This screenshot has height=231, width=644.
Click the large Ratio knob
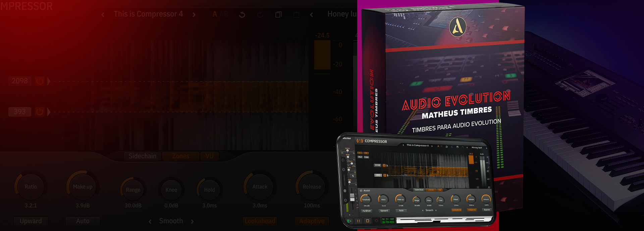pyautogui.click(x=31, y=187)
